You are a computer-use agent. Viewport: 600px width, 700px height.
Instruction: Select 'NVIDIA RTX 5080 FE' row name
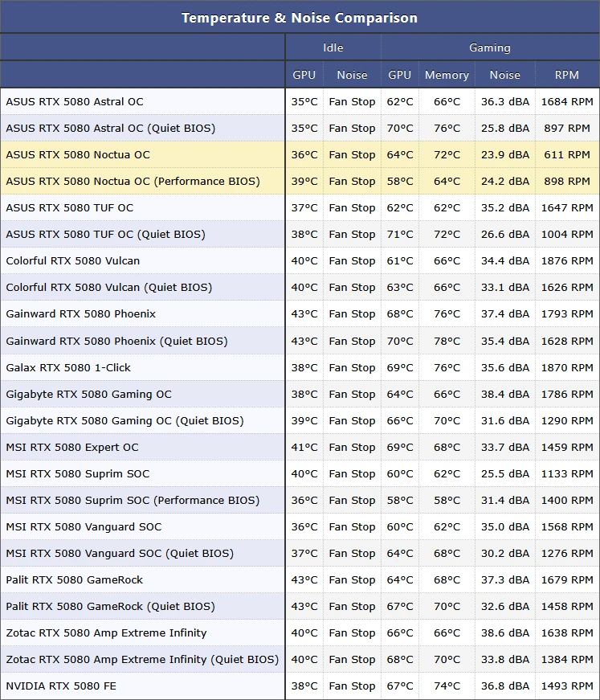click(61, 686)
